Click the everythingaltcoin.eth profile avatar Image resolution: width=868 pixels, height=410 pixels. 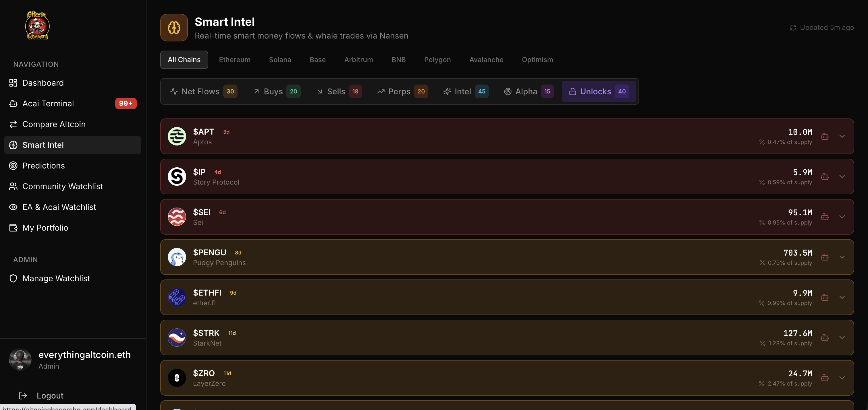tap(20, 359)
